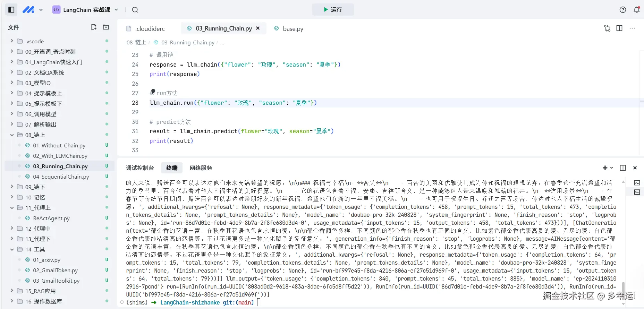Click the terminal vertical scrollbar thumb
This screenshot has height=309, width=644.
(x=624, y=291)
